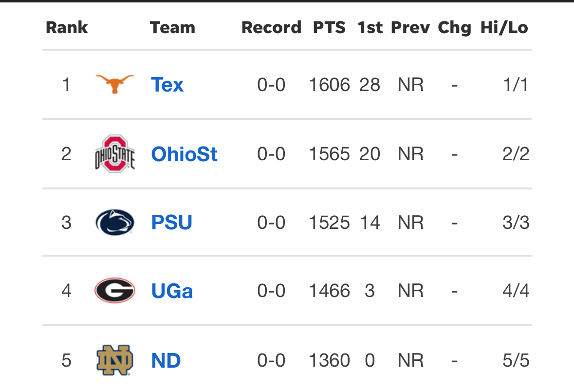This screenshot has width=574, height=392.
Task: Open the UGa team link
Action: pos(172,291)
